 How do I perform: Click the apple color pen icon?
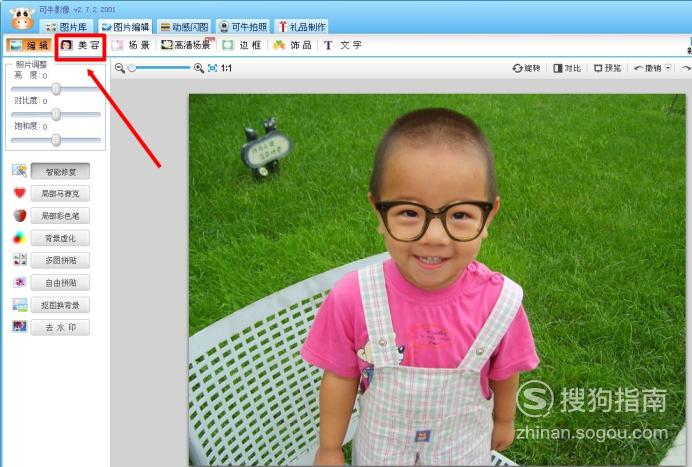(19, 215)
